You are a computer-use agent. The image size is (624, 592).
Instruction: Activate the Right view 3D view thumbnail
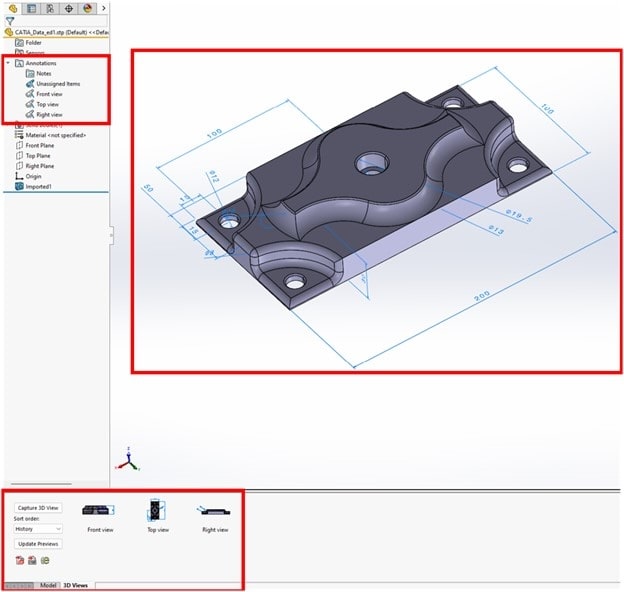click(214, 511)
